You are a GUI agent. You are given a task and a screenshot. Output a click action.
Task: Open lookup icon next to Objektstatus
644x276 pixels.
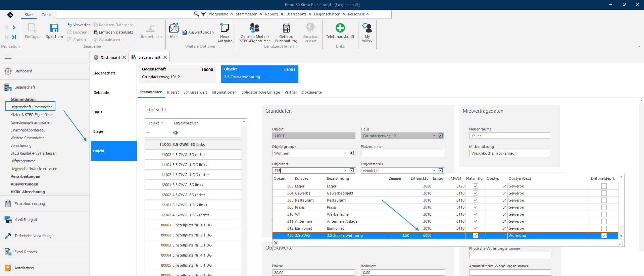pyautogui.click(x=441, y=171)
